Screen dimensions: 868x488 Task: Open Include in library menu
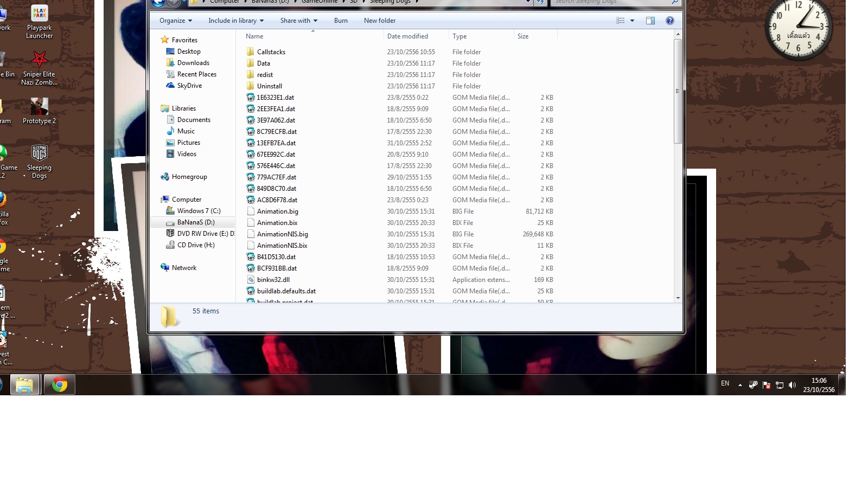(235, 21)
